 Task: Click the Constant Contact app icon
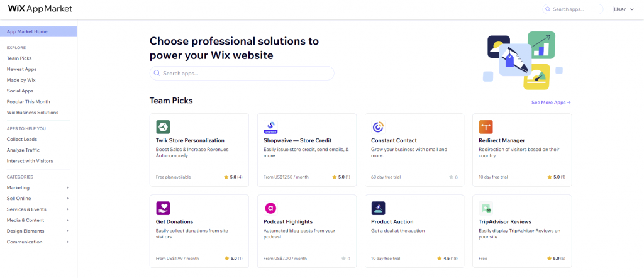tap(378, 126)
